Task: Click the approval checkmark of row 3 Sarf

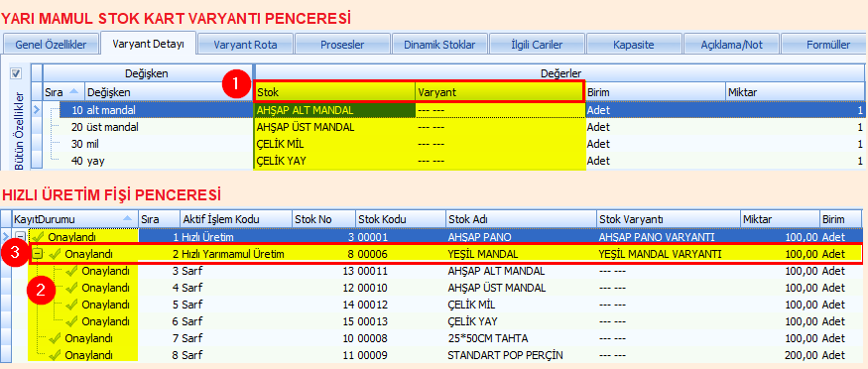Action: tap(71, 271)
